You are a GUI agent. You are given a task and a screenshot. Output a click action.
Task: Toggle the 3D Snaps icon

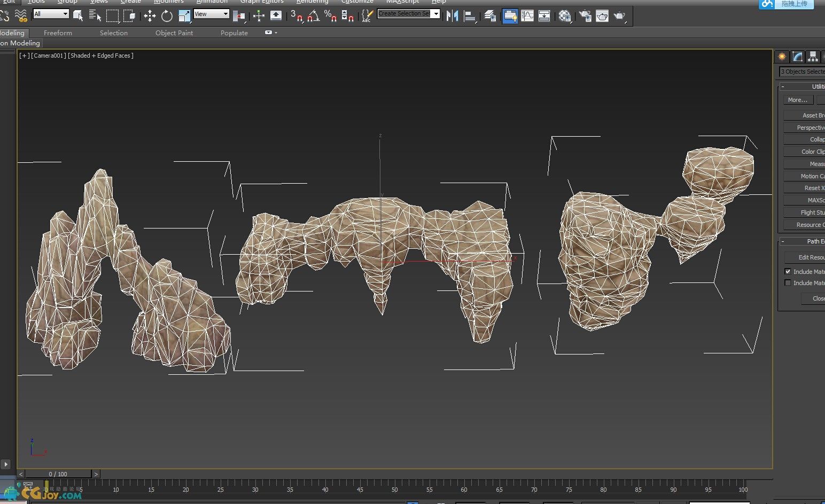point(296,15)
